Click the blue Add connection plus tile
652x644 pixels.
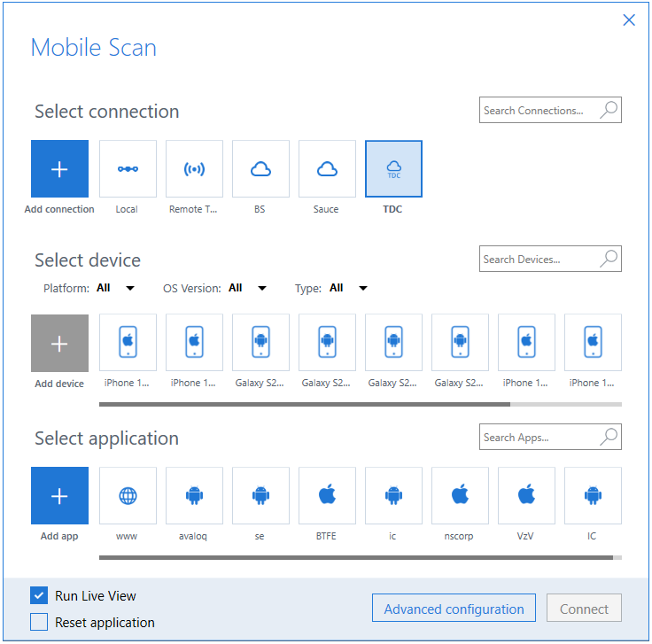(59, 168)
